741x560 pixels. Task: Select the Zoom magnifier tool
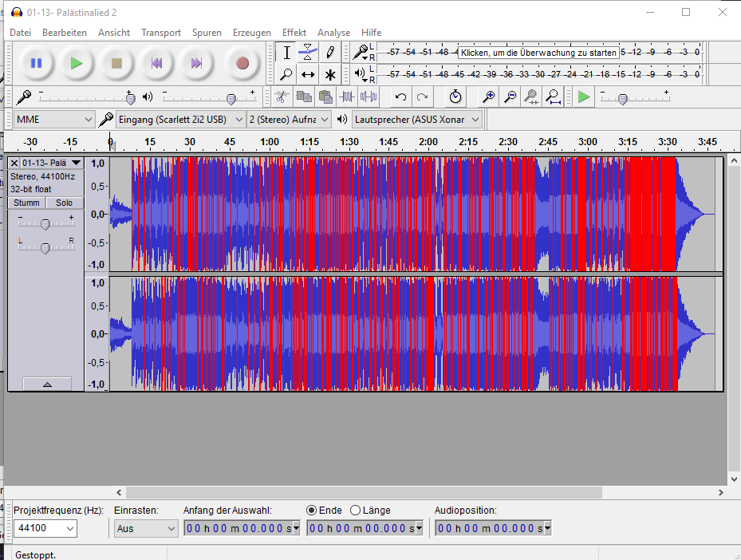coord(286,74)
